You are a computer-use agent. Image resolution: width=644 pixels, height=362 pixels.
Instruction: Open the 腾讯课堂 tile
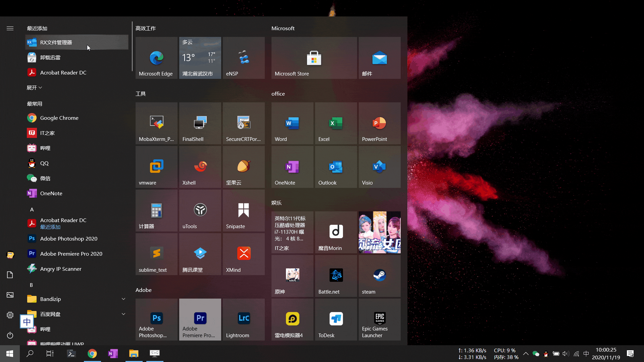coord(200,254)
